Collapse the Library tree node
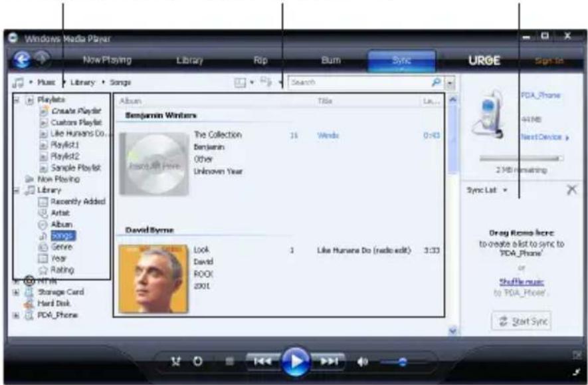This screenshot has width=588, height=385. pos(17,191)
